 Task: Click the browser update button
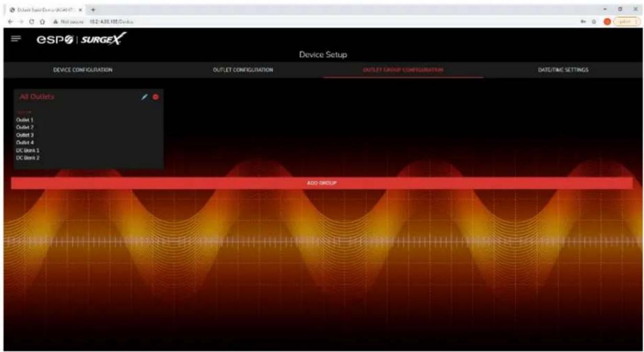(627, 20)
